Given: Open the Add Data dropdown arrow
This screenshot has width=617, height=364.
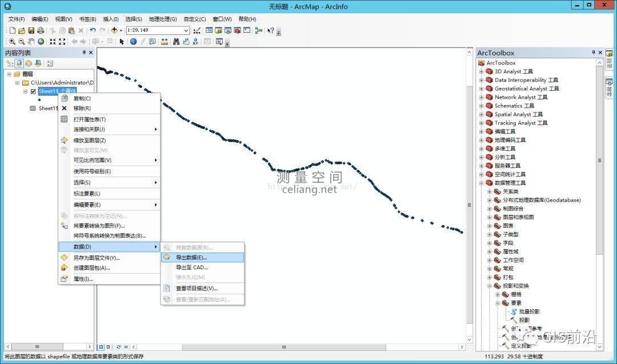Looking at the screenshot, I should click(x=121, y=30).
